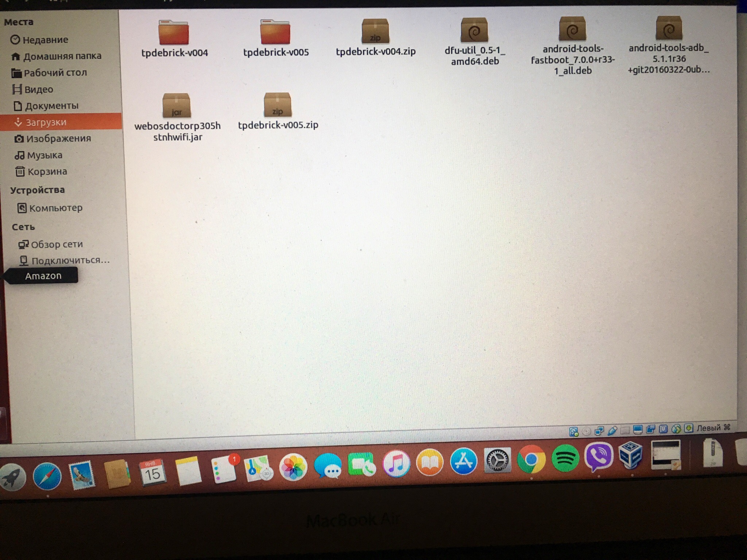Open Домашняя папка in the sidebar
The height and width of the screenshot is (560, 747).
[x=62, y=56]
